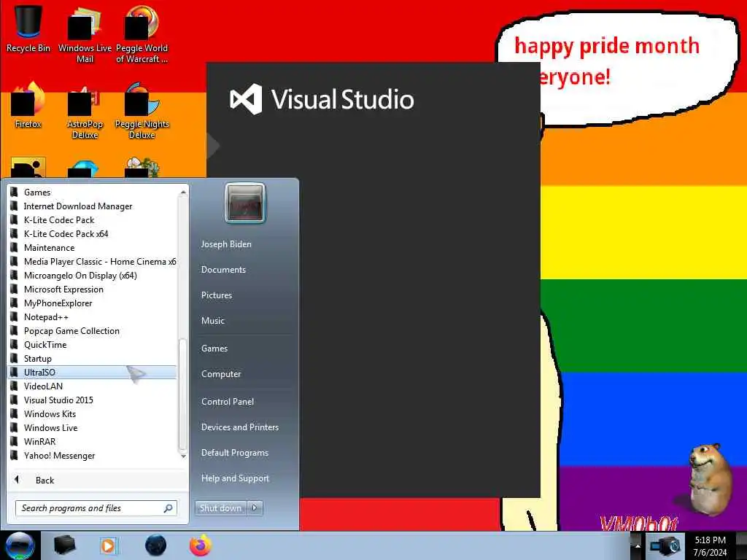Image resolution: width=747 pixels, height=560 pixels.
Task: Open the highlighted UltraISO folder
Action: [x=93, y=373]
